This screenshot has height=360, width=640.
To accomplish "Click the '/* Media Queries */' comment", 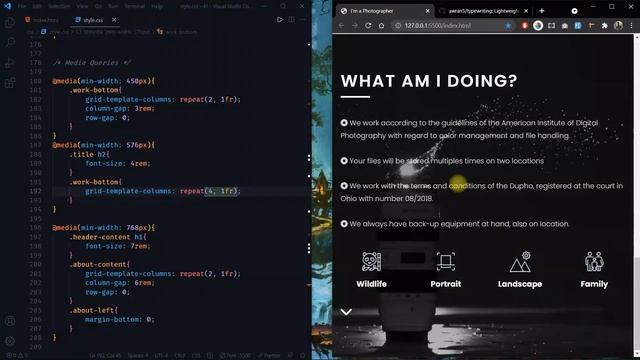I will pyautogui.click(x=92, y=63).
